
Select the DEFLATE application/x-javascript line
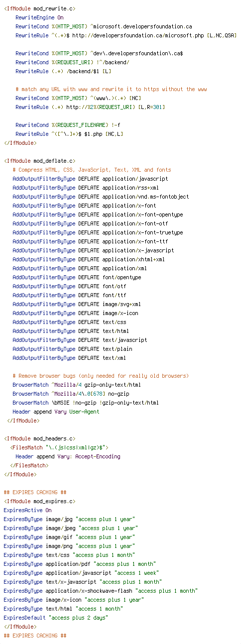pos(93,250)
